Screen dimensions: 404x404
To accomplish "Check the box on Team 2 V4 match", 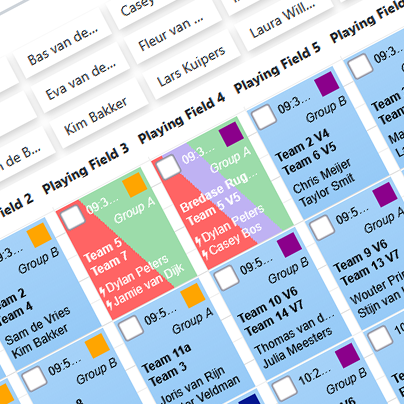I will point(264,117).
